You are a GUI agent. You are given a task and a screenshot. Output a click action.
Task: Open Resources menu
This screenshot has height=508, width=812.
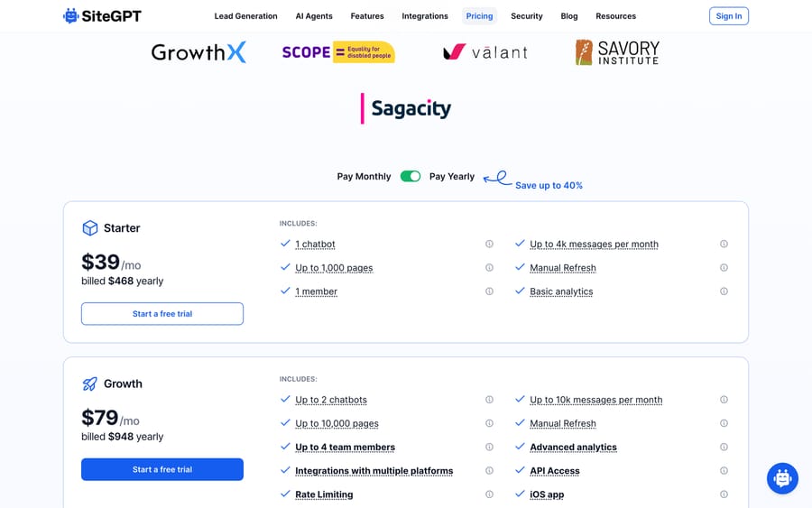pos(615,16)
